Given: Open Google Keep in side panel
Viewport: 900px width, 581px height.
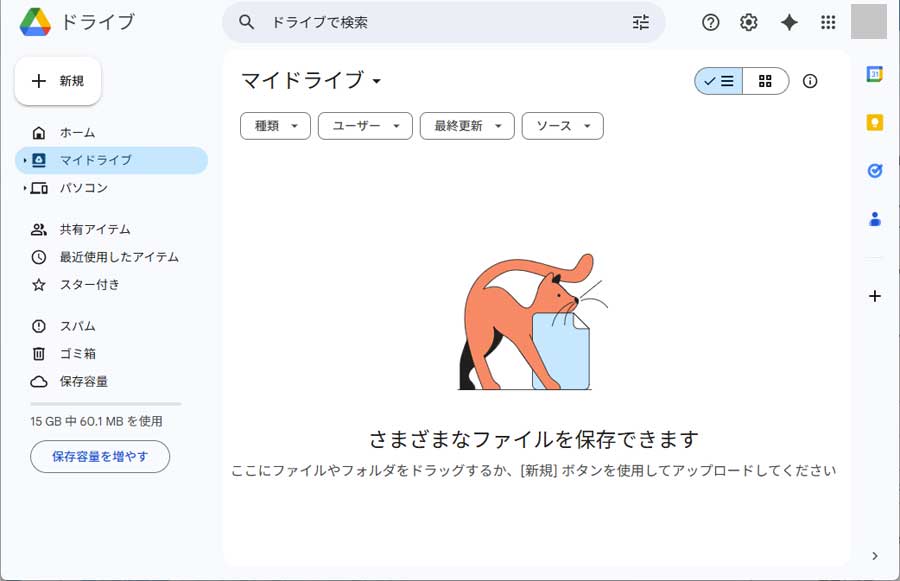Looking at the screenshot, I should (x=874, y=122).
